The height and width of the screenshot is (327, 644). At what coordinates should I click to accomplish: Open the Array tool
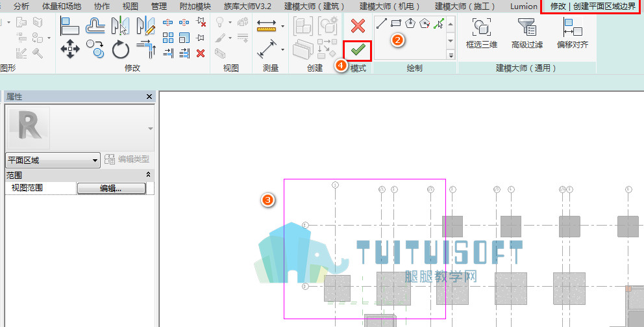[168, 38]
